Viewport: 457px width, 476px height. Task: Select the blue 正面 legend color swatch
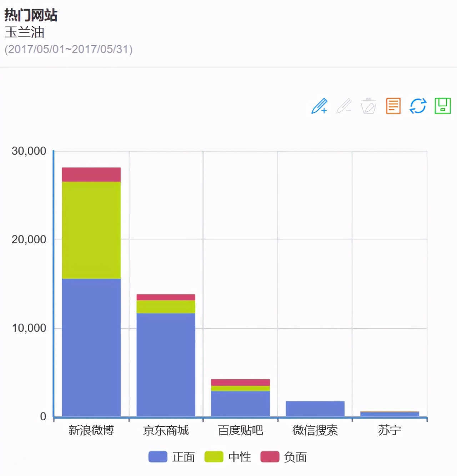[x=157, y=457]
